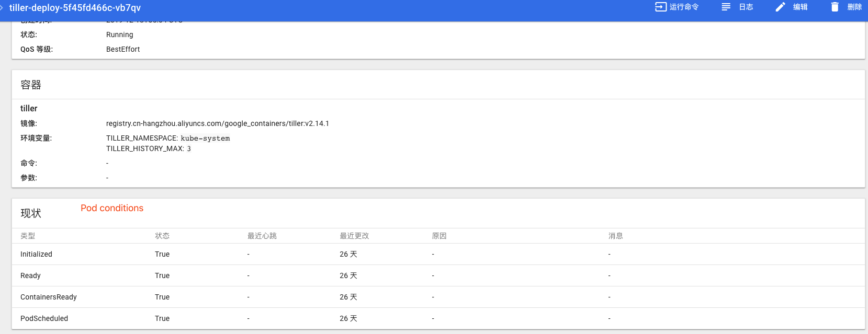868x334 pixels.
Task: Click the TILLER_HISTORY_MAX environment variable
Action: (149, 148)
